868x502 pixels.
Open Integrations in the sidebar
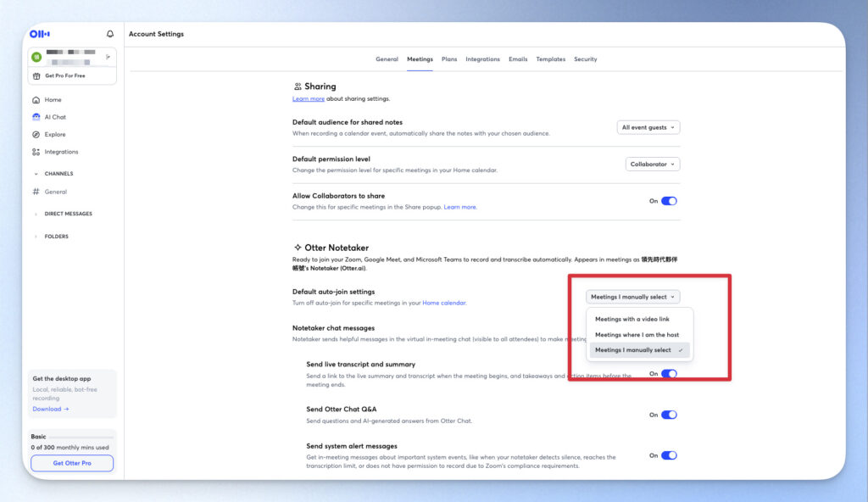[61, 152]
